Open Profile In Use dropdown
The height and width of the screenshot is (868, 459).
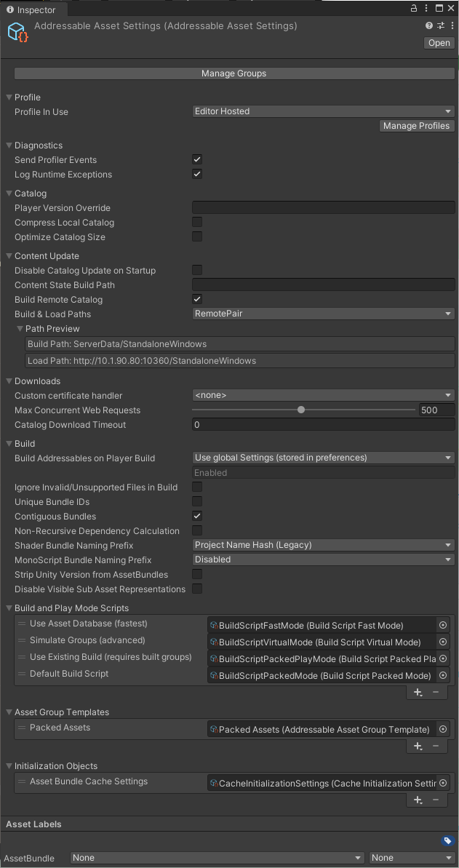324,111
